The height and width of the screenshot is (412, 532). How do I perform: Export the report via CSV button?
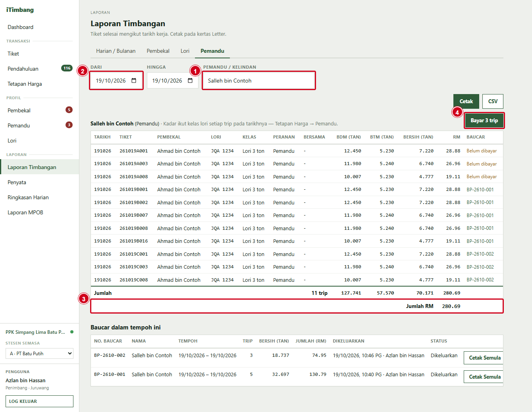click(493, 101)
